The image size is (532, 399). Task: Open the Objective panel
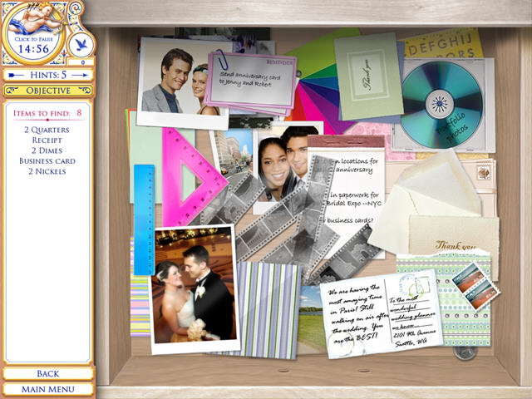coord(47,90)
